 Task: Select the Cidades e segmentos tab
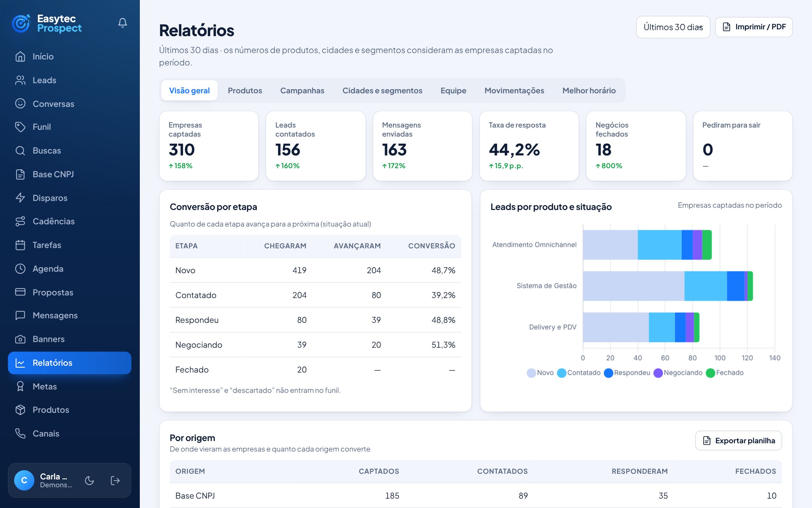[x=382, y=91]
